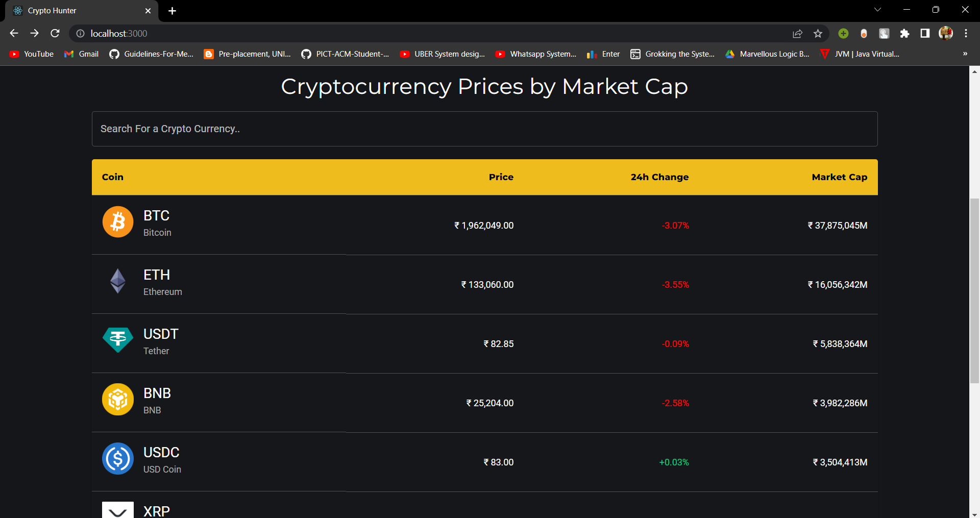Open the Chrome three-dot menu
Viewport: 980px width, 518px height.
[966, 33]
